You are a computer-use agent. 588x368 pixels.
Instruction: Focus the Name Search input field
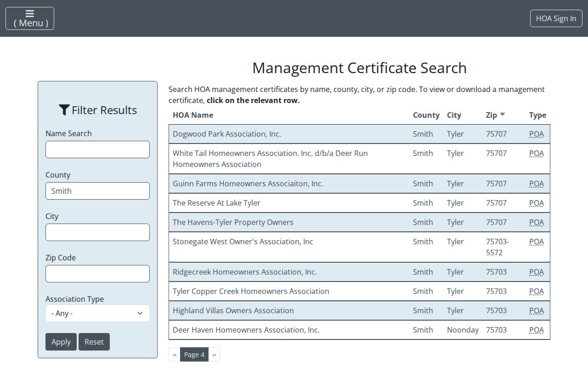click(x=97, y=149)
